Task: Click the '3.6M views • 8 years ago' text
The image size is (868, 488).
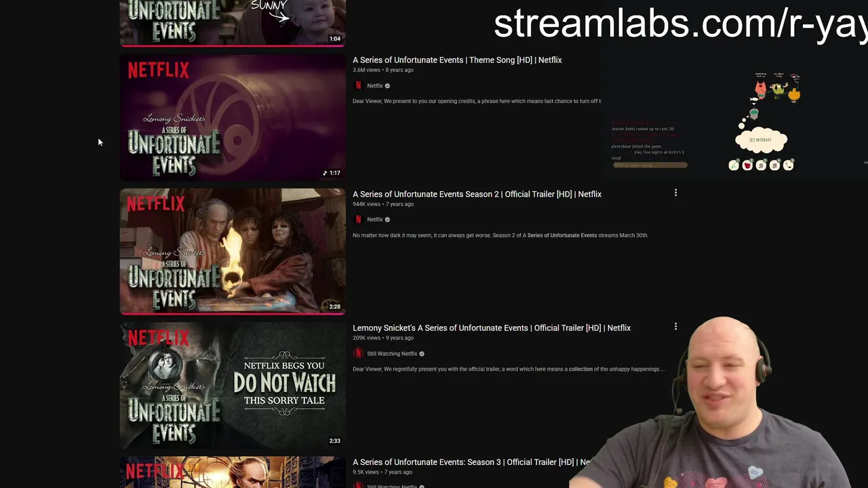Action: [382, 70]
